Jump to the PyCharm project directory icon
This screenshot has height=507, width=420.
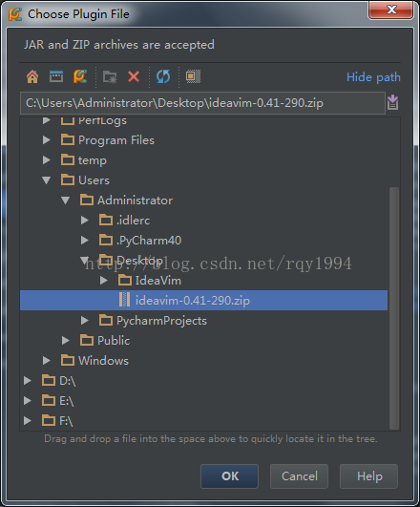pyautogui.click(x=80, y=76)
